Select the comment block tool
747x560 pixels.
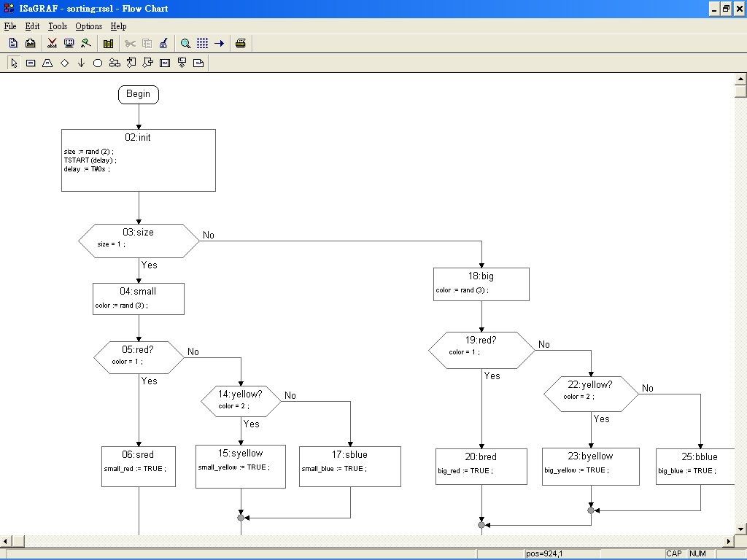[x=198, y=63]
